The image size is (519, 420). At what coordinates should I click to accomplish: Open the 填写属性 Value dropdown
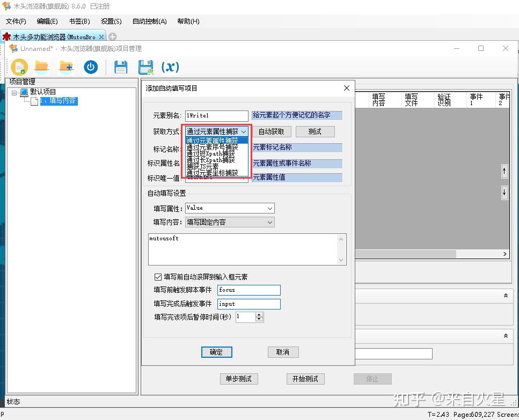click(269, 208)
